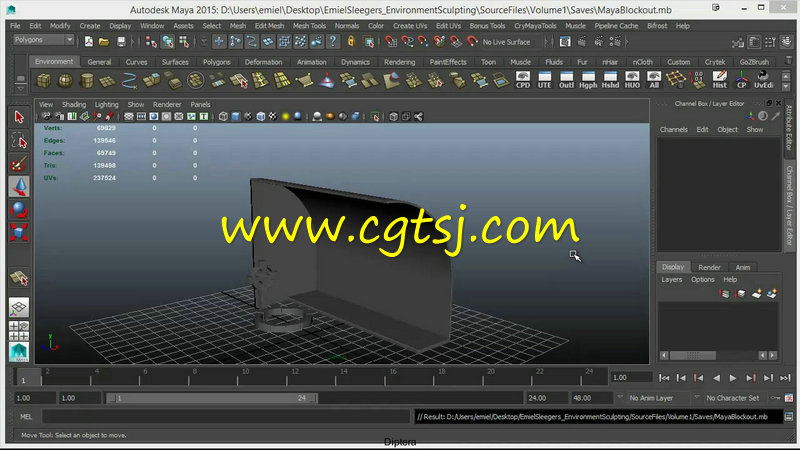800x450 pixels.
Task: Select the arrow Select tool
Action: pos(19,117)
